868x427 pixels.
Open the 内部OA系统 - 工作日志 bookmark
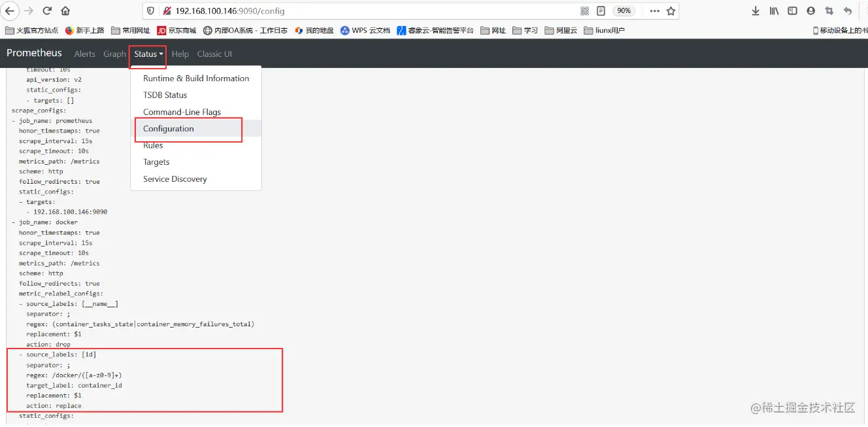[245, 30]
